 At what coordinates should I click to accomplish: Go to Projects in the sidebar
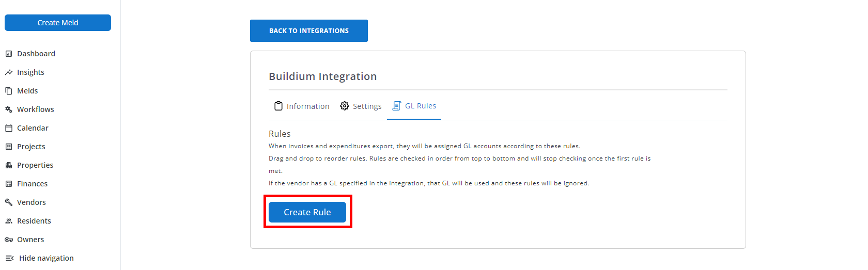tap(31, 147)
